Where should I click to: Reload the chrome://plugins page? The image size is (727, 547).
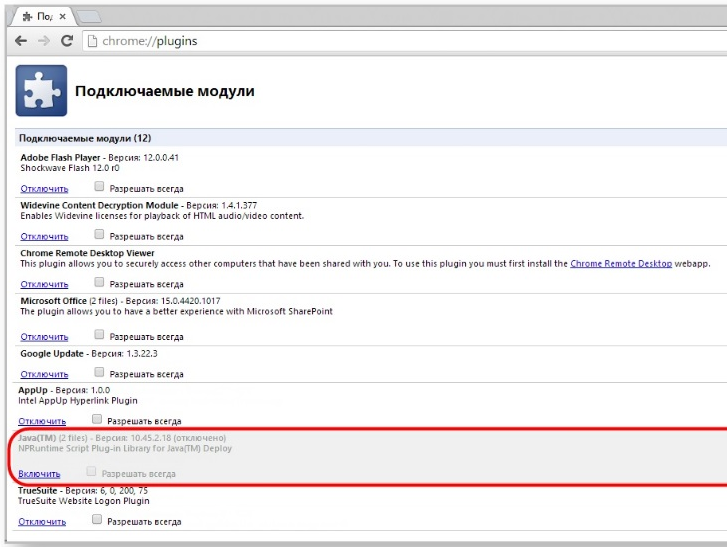(67, 41)
